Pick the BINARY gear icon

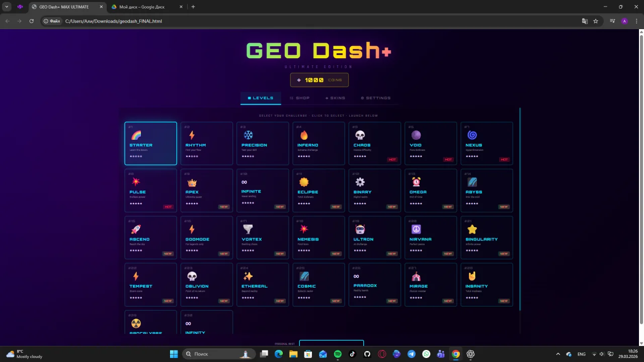coord(360,183)
